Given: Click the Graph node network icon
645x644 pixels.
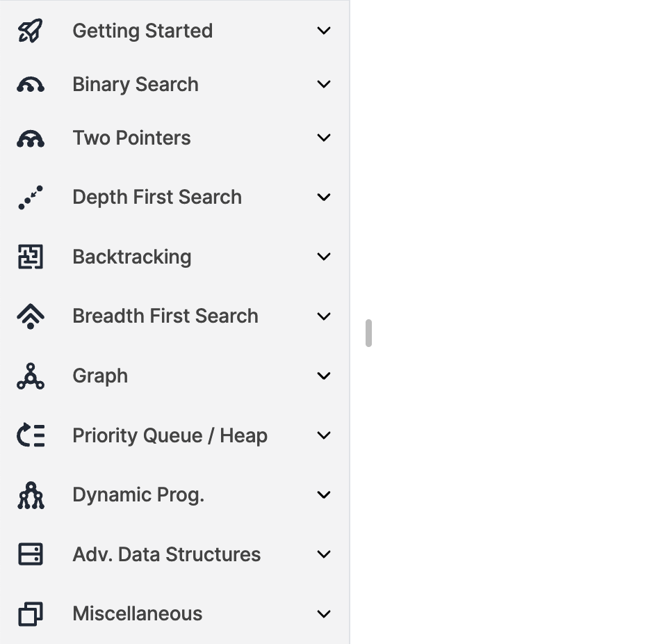Looking at the screenshot, I should coord(30,375).
